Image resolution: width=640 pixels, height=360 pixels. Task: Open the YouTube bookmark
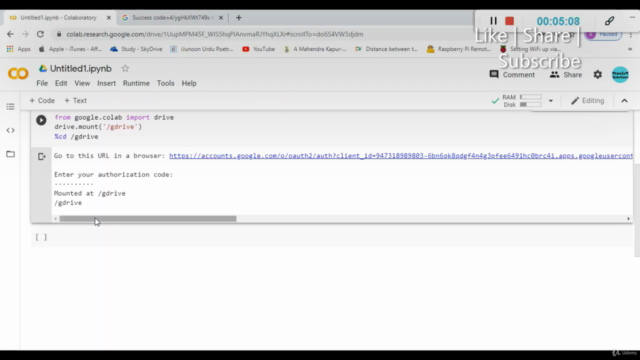(258, 49)
